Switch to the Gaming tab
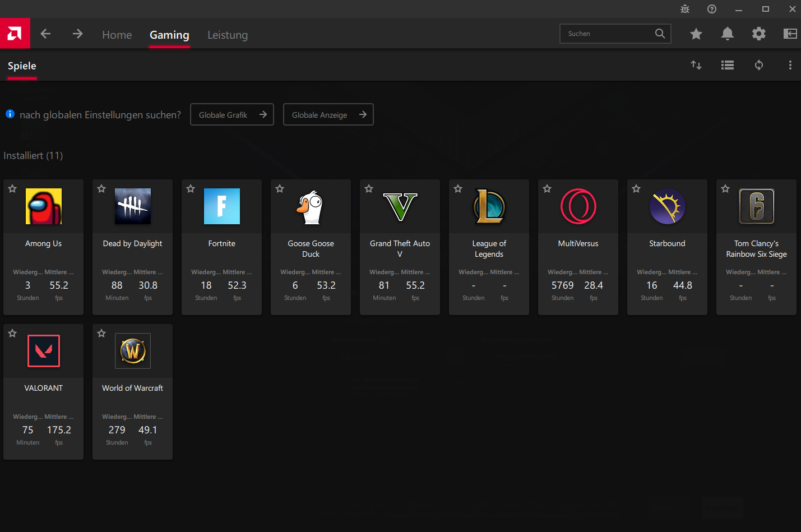Image resolution: width=801 pixels, height=532 pixels. pyautogui.click(x=169, y=35)
